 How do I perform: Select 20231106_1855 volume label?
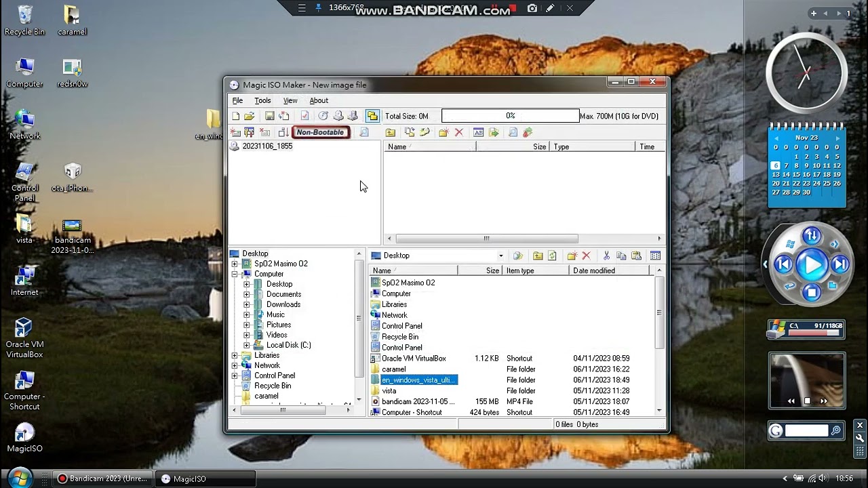click(x=267, y=146)
